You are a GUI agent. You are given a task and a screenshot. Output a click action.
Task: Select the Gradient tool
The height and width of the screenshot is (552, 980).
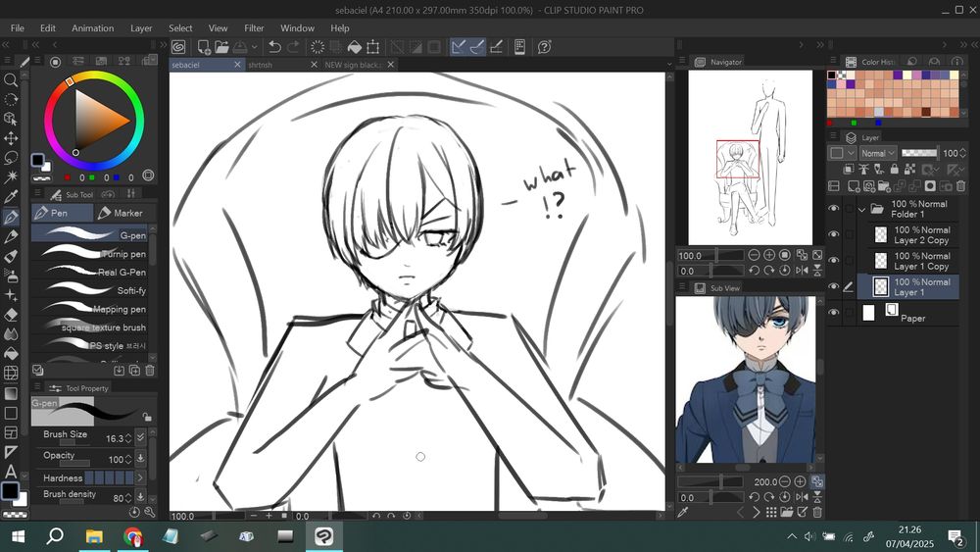pos(11,393)
